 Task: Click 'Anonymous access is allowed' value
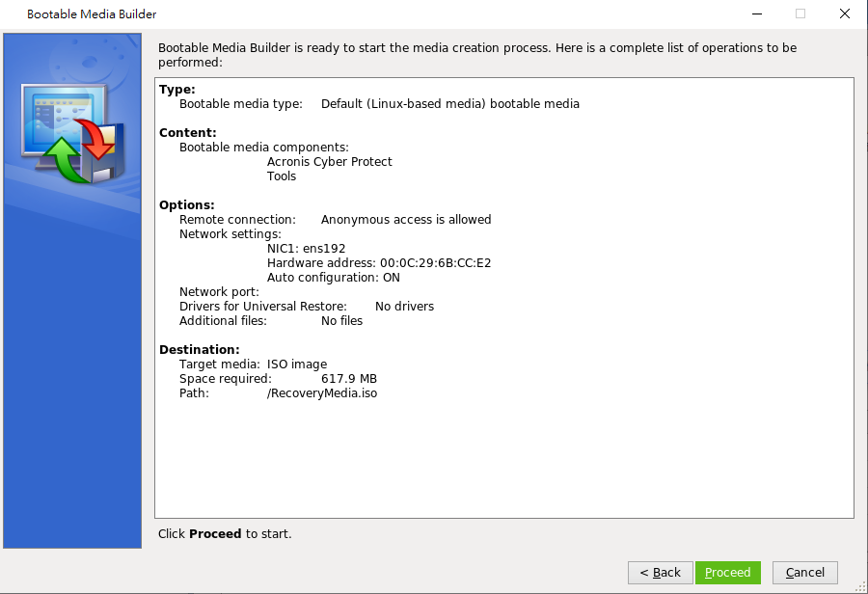click(x=406, y=219)
